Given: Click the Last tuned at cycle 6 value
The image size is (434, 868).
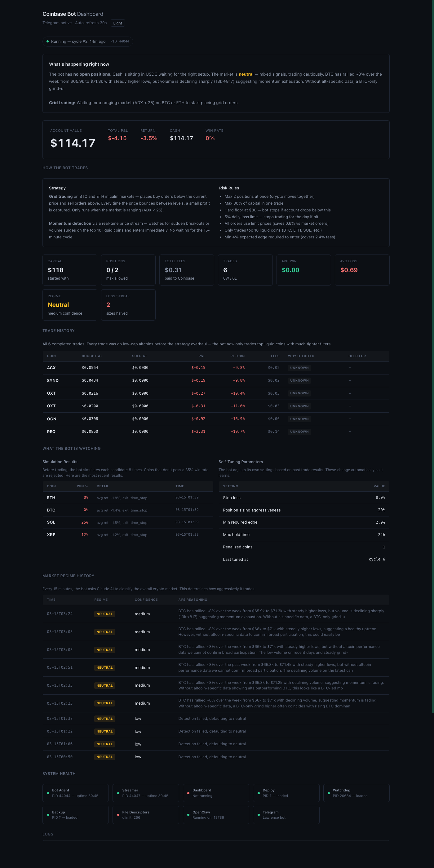Looking at the screenshot, I should point(377,559).
